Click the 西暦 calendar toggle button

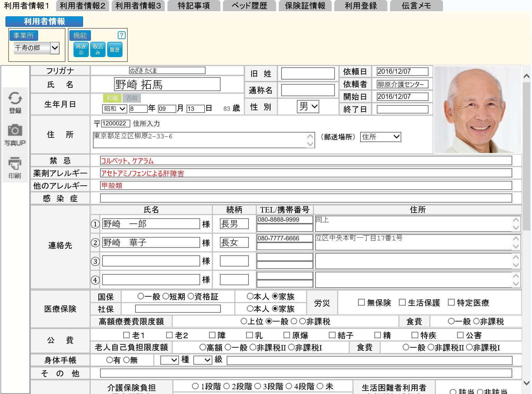click(132, 98)
